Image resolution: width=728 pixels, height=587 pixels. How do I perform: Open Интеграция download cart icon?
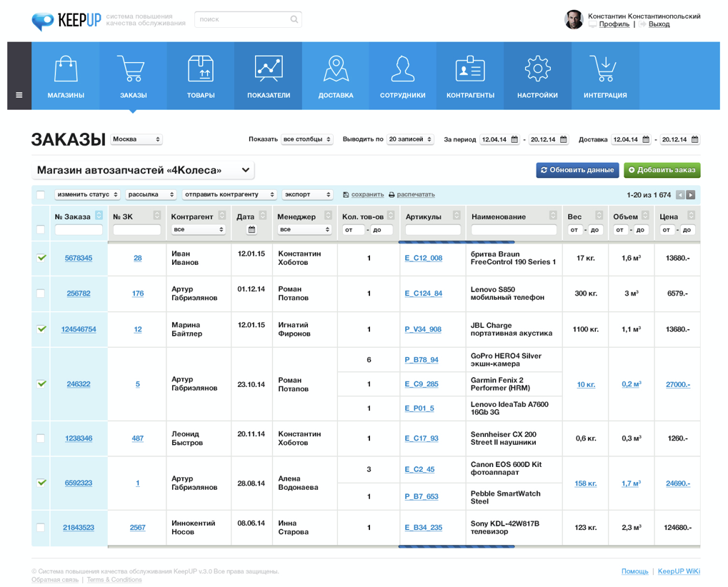tap(604, 69)
